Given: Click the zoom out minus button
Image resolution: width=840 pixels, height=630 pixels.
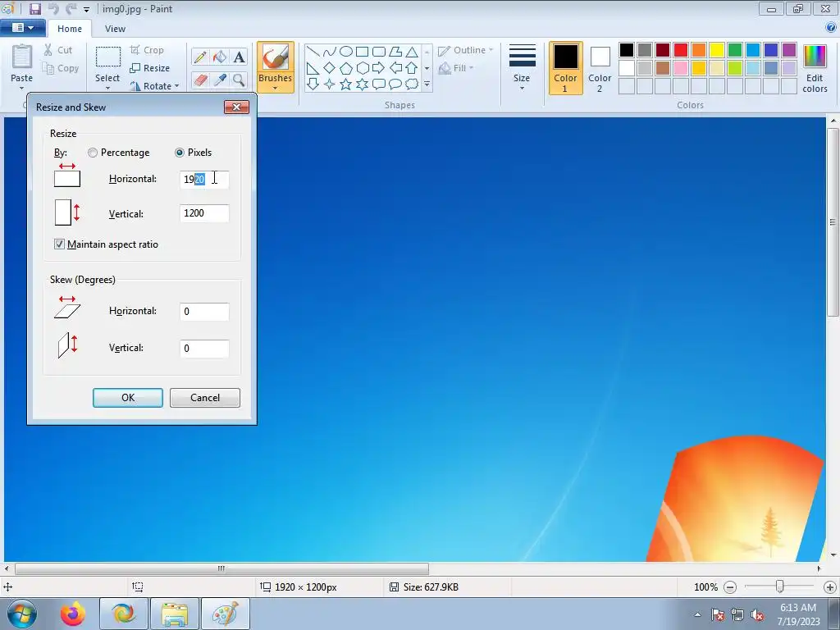Looking at the screenshot, I should click(x=730, y=587).
